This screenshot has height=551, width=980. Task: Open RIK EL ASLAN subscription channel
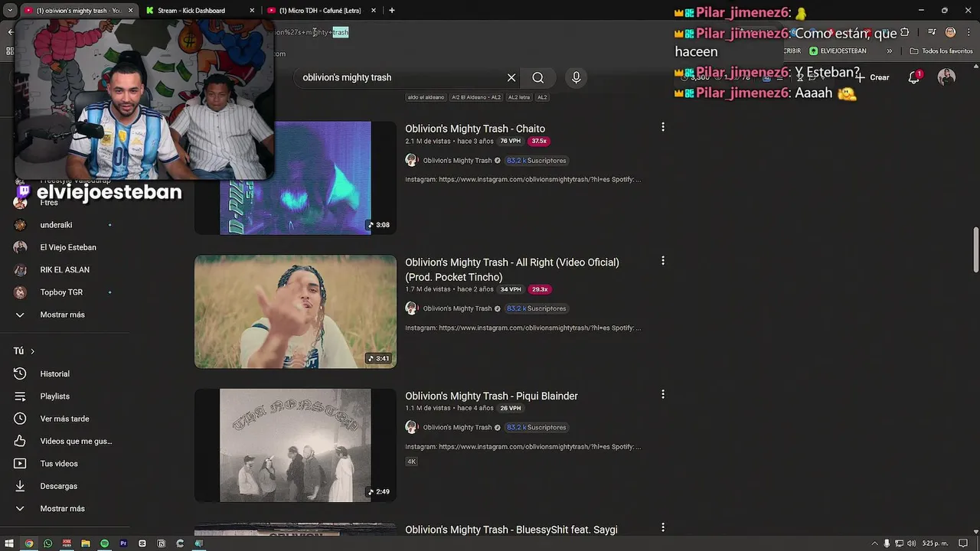coord(64,269)
